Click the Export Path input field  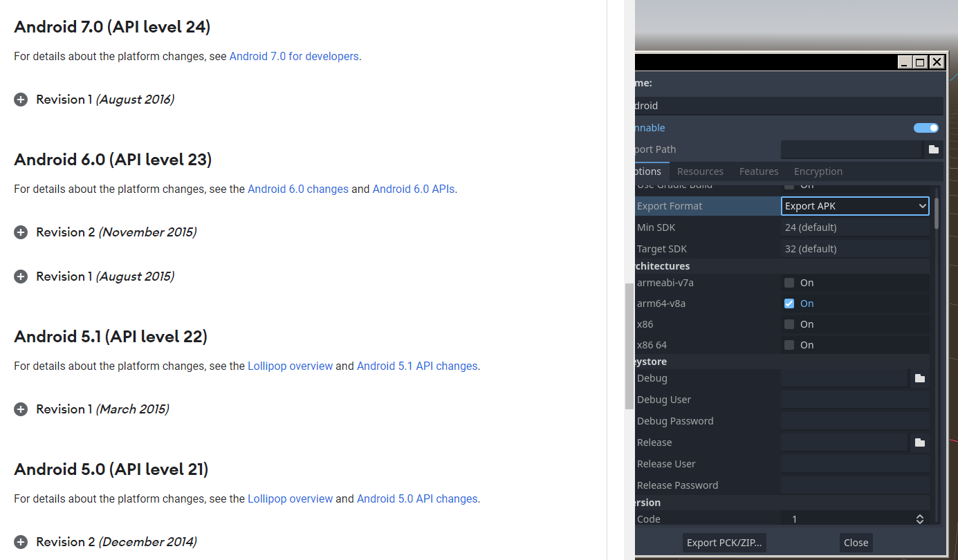click(x=851, y=149)
